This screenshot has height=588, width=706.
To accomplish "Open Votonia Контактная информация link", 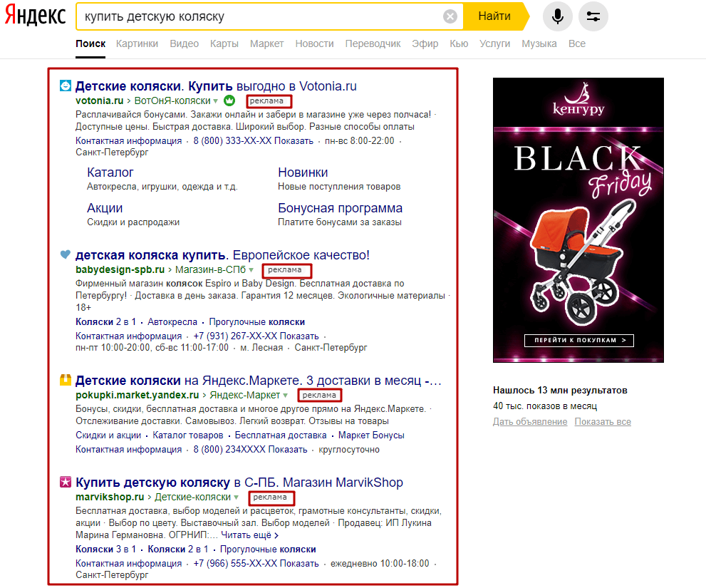I will tap(129, 140).
